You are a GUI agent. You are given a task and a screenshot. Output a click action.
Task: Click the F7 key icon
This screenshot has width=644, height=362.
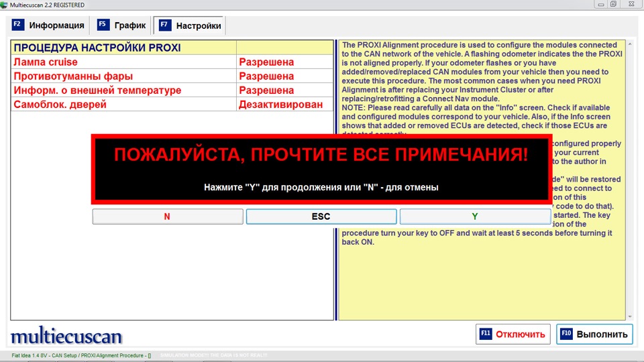(x=165, y=25)
